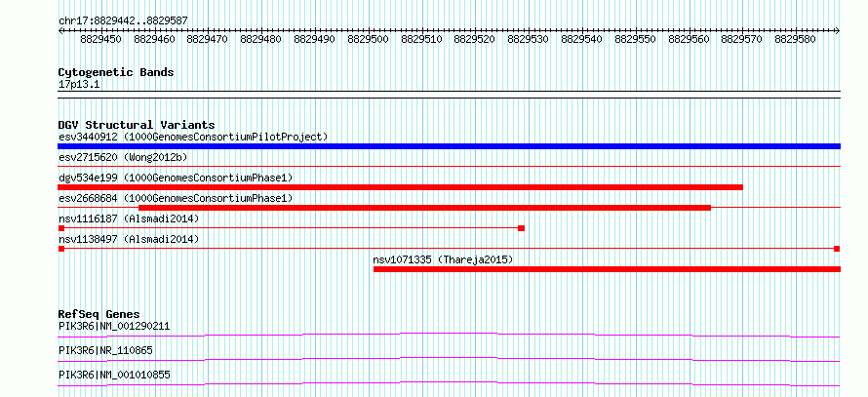The width and height of the screenshot is (868, 397).
Task: Click the right end block of nsv1116187
Action: point(521,228)
